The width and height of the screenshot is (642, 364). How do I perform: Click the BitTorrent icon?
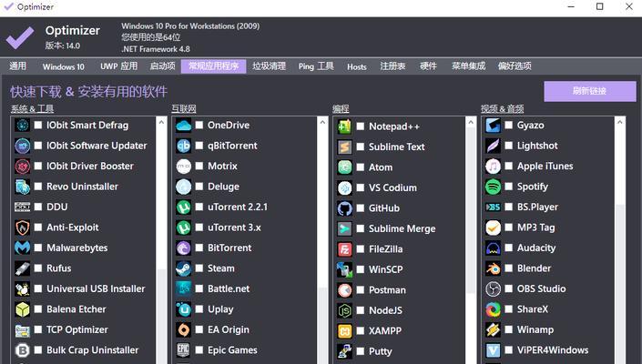coord(183,248)
